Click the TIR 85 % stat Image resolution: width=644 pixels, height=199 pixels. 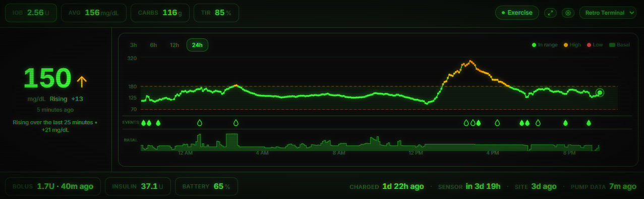click(216, 13)
